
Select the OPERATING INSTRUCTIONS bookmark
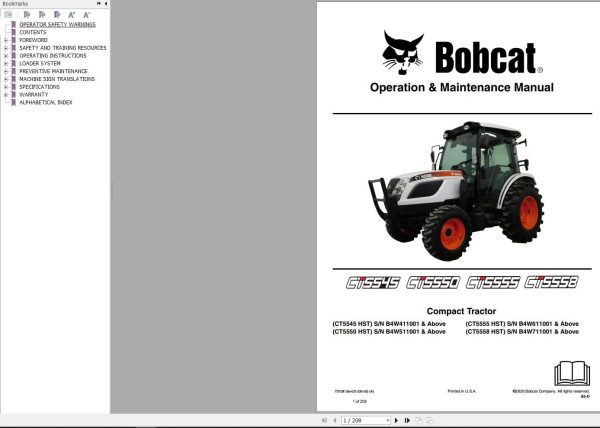[53, 56]
